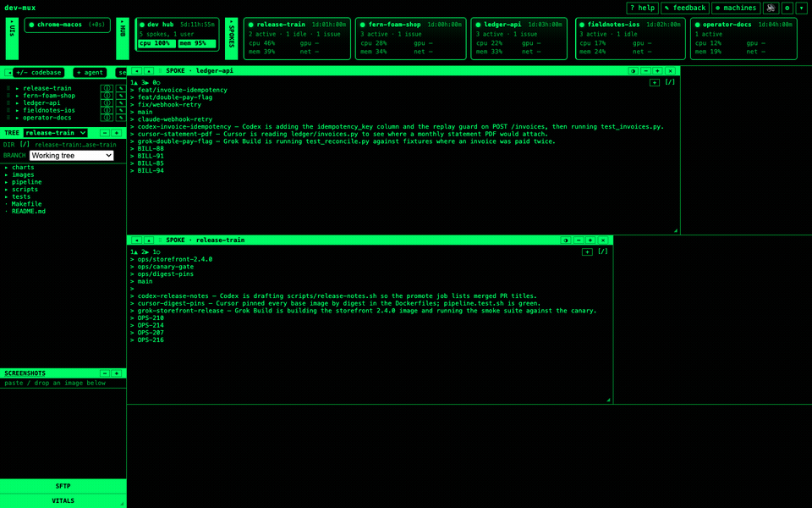The image size is (812, 508).
Task: Open the fieldnotes-ios spoke card
Action: (630, 38)
